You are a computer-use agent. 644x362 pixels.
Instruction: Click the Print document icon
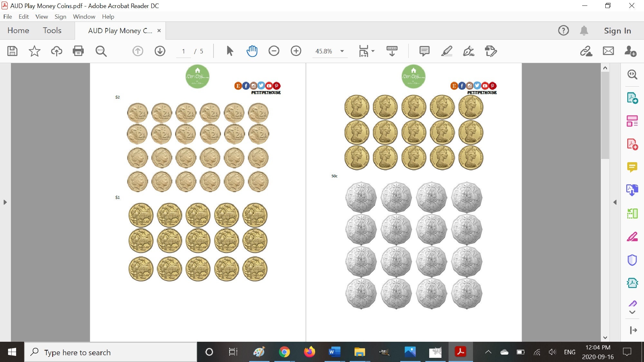click(x=78, y=51)
